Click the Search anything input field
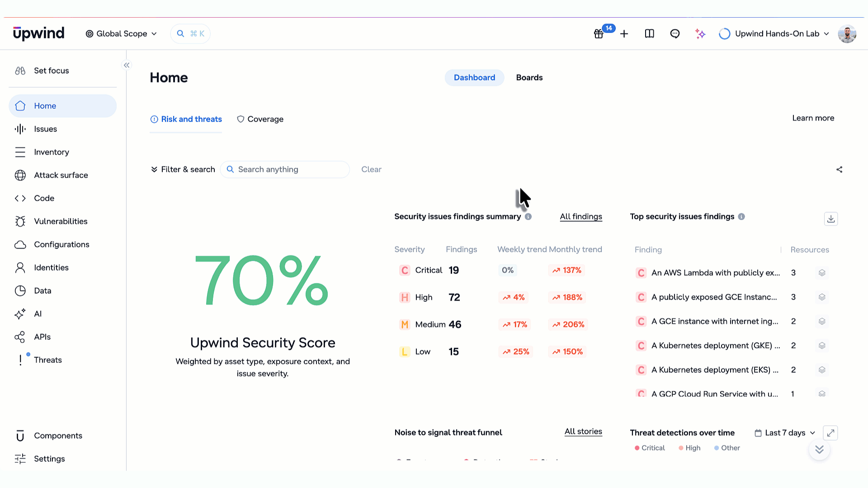Screen dimensions: 868x488 (285, 169)
